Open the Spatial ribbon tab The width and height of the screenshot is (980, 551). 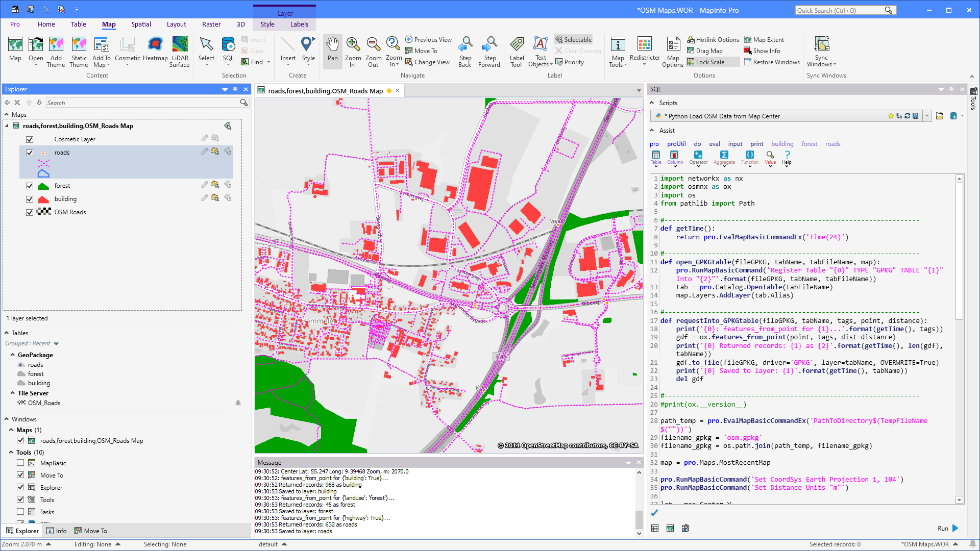(x=141, y=24)
